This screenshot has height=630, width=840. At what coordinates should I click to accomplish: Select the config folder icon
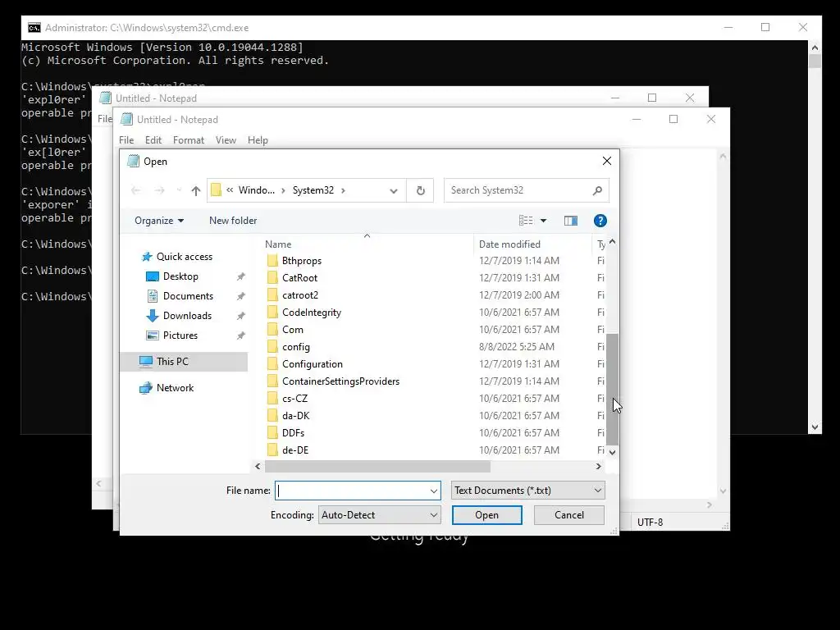coord(272,347)
